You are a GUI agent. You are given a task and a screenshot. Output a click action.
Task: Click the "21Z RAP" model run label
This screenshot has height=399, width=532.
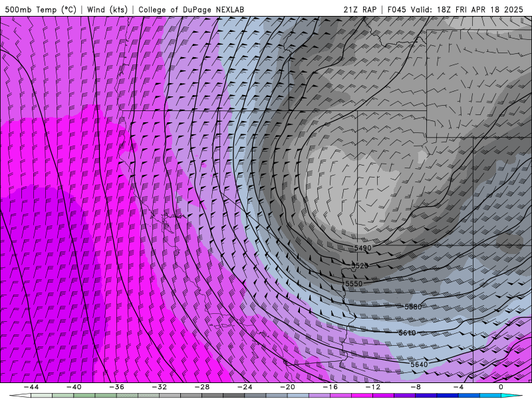[360, 9]
